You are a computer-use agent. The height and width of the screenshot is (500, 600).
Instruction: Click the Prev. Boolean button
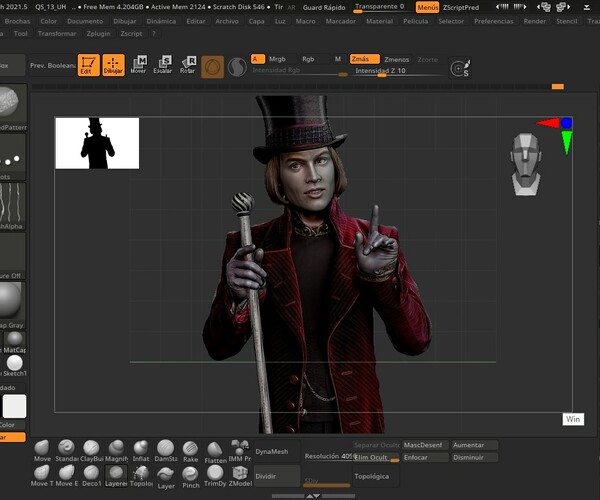(x=53, y=65)
